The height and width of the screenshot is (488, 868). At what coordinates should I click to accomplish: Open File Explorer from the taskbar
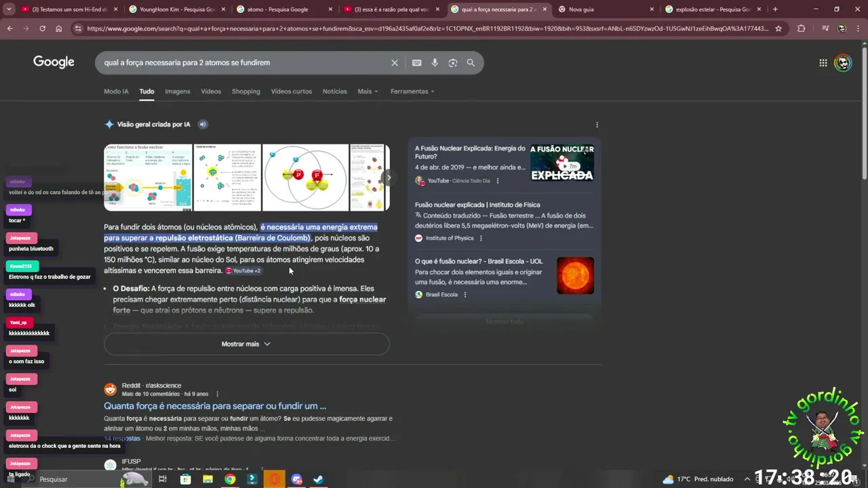click(208, 479)
